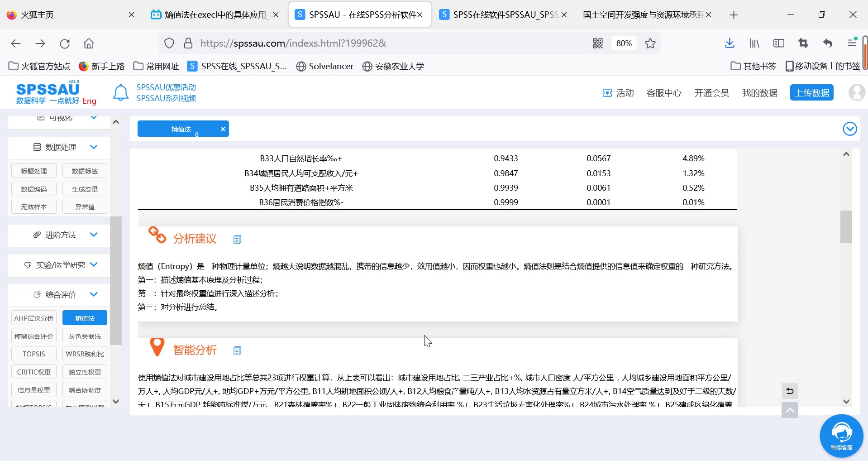Select the 异常值 button
Image resolution: width=868 pixels, height=461 pixels.
tap(85, 206)
